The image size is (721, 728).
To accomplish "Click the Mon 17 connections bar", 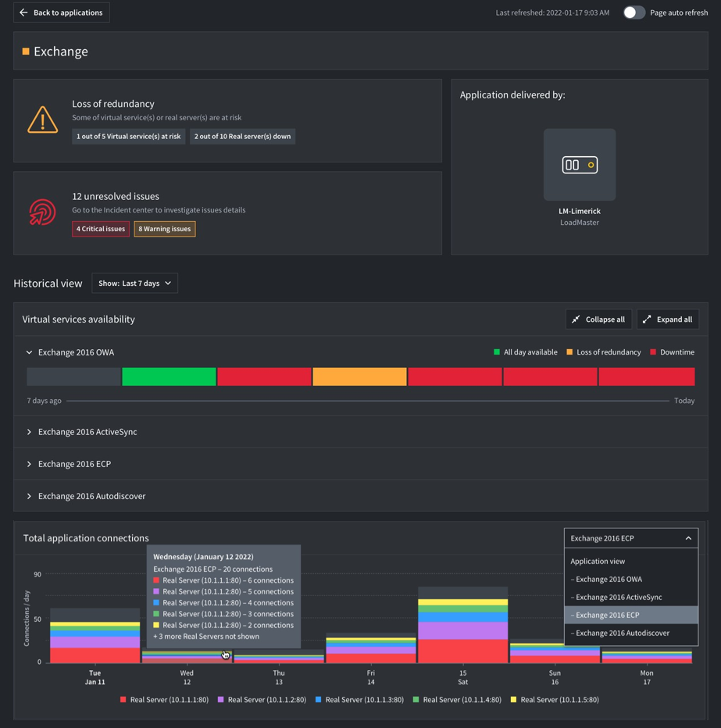I will tap(647, 657).
